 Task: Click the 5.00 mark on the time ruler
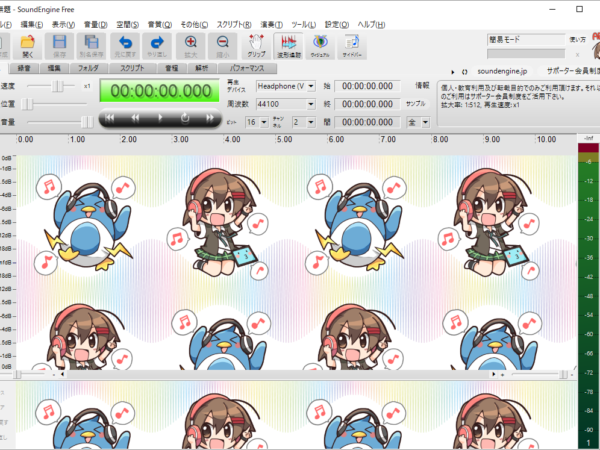click(x=284, y=139)
